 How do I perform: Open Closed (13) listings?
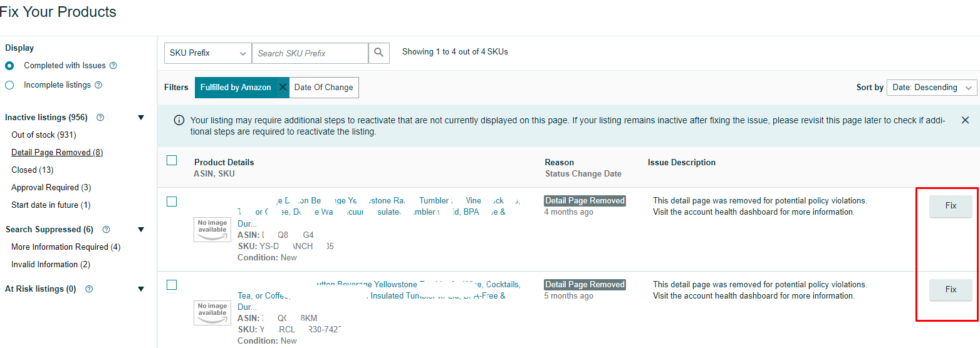tap(33, 170)
